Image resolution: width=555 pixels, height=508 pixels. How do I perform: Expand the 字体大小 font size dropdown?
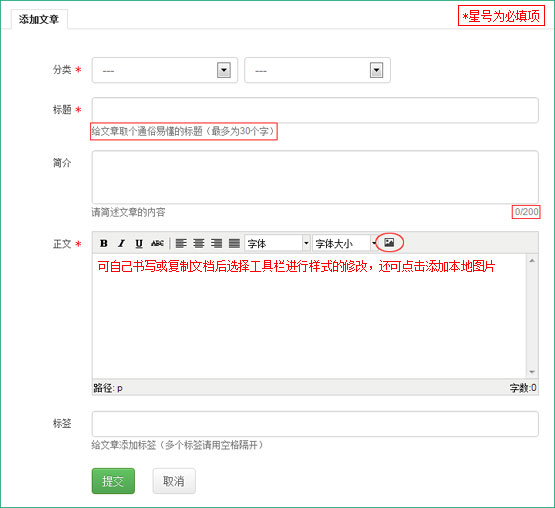click(x=345, y=244)
